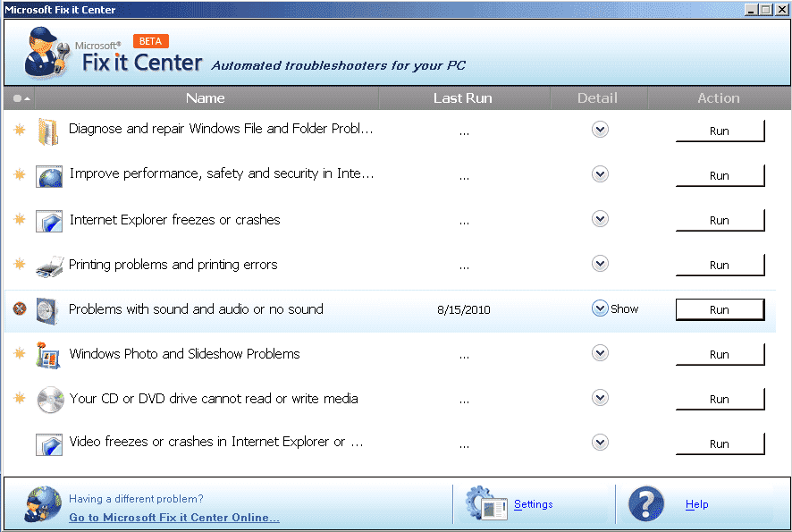
Task: Expand details for Video freezes or crashes row
Action: point(600,442)
